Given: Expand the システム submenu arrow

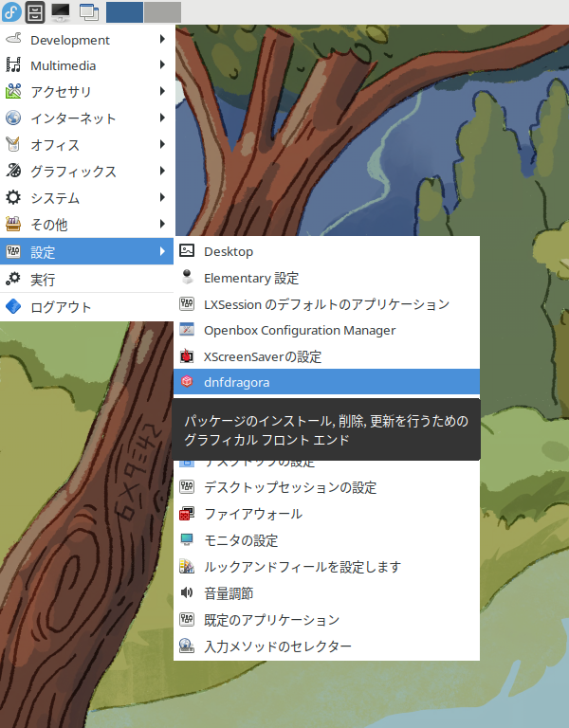Looking at the screenshot, I should (162, 197).
